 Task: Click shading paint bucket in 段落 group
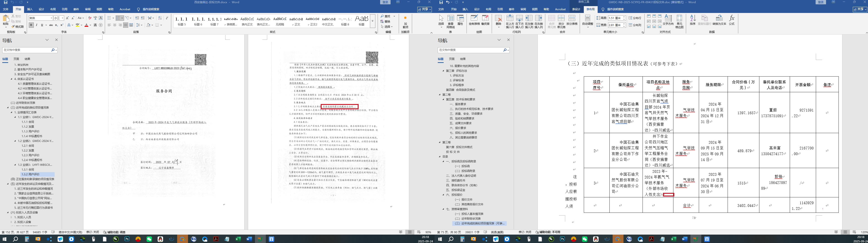click(148, 25)
